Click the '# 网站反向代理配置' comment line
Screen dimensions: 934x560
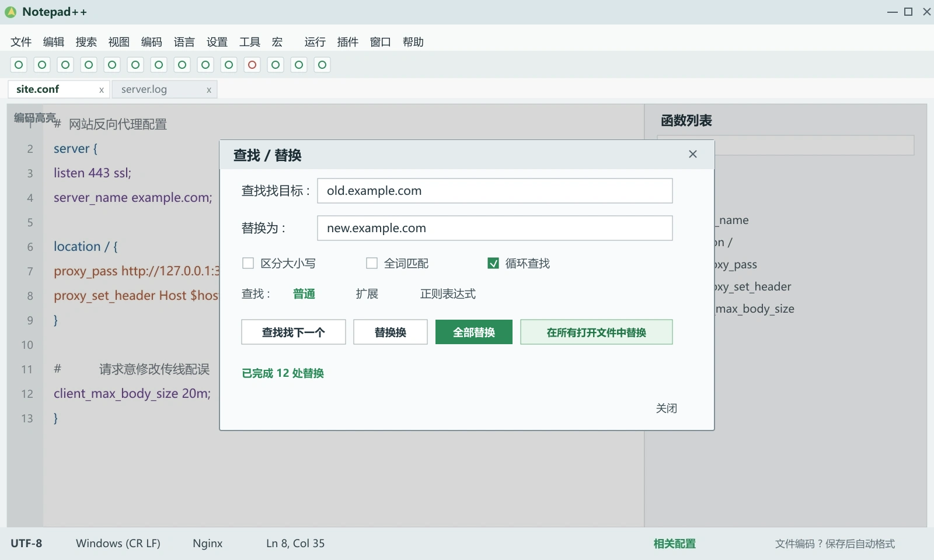pos(110,124)
